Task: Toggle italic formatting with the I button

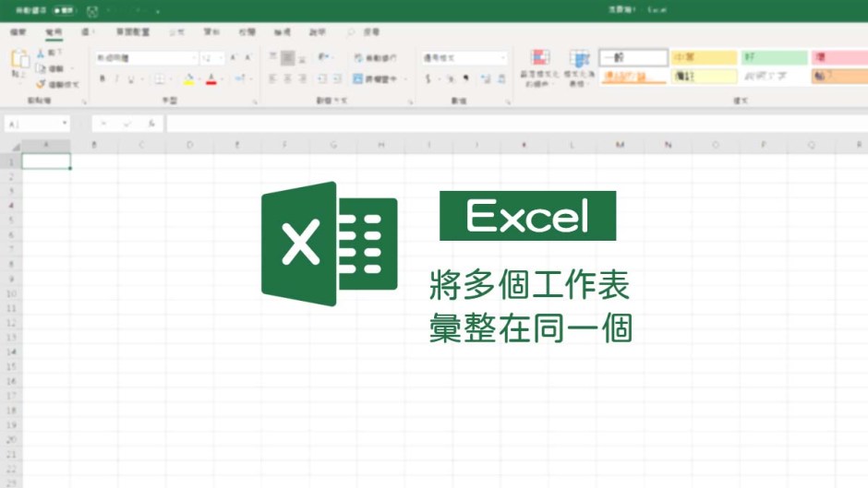Action: 116,79
